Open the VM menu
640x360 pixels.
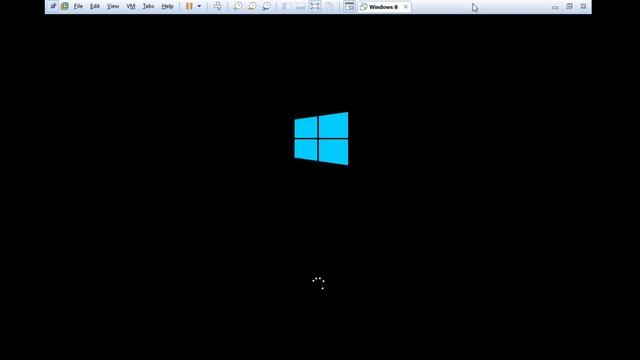131,6
